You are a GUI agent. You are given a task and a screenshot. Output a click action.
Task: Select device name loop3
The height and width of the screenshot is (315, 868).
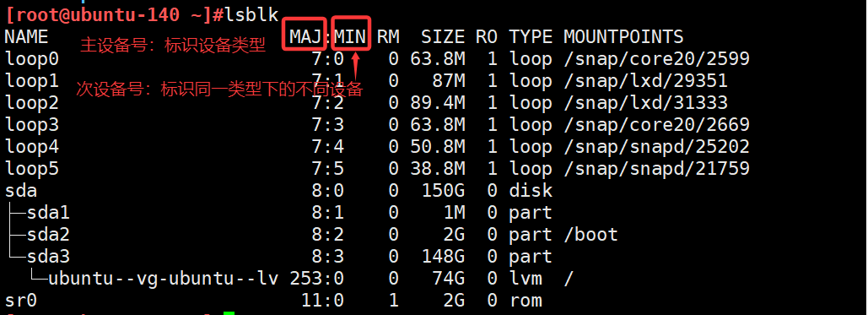point(31,124)
